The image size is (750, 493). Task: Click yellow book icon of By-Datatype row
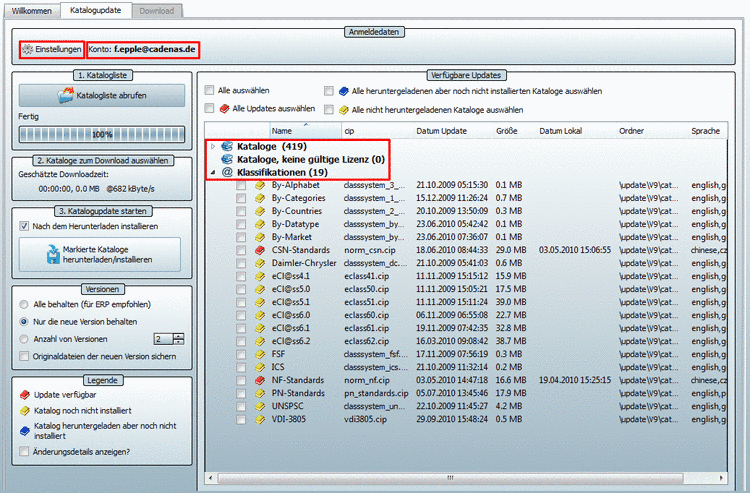point(260,224)
